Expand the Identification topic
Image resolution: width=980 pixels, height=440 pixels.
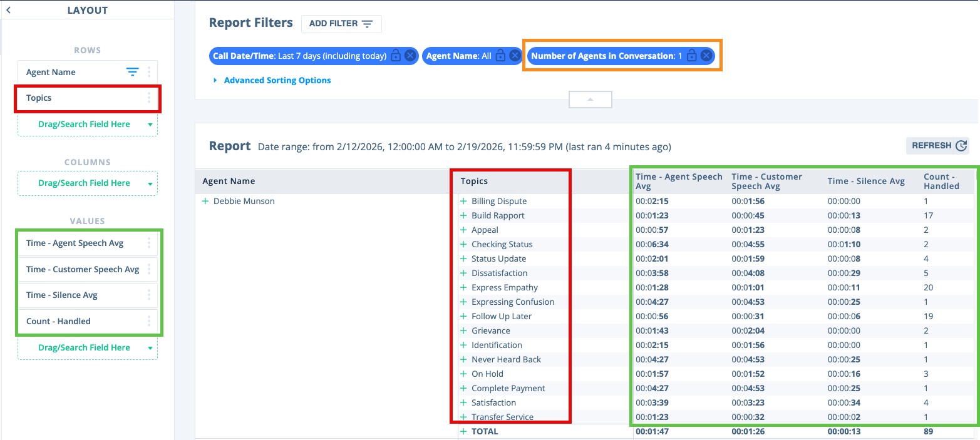click(464, 345)
